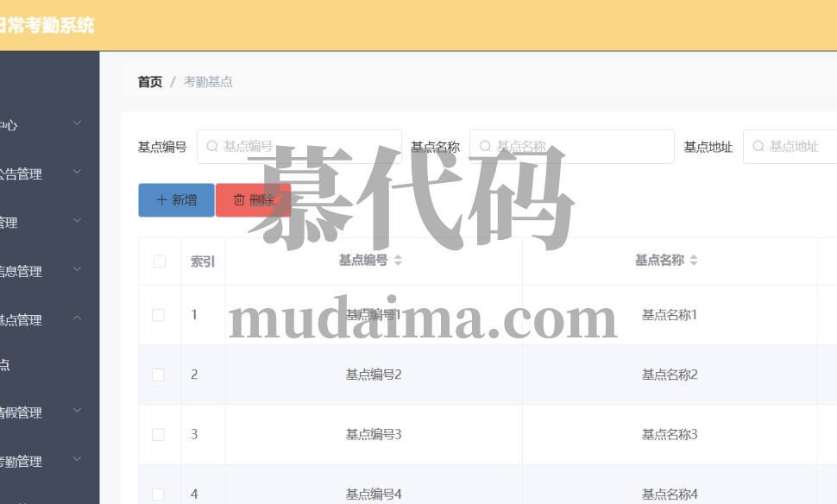Click the magnifier icon in 基点名称 field
This screenshot has height=504, width=837.
[x=486, y=147]
